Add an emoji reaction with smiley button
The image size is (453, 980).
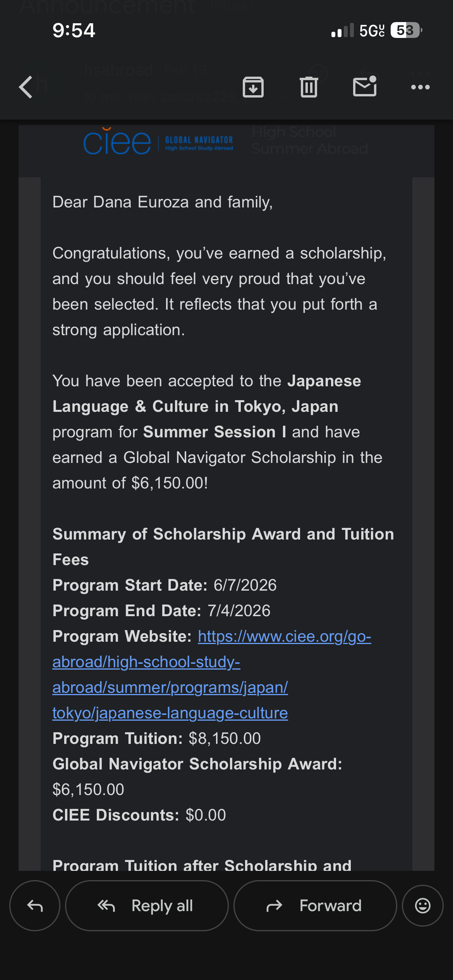pos(423,906)
